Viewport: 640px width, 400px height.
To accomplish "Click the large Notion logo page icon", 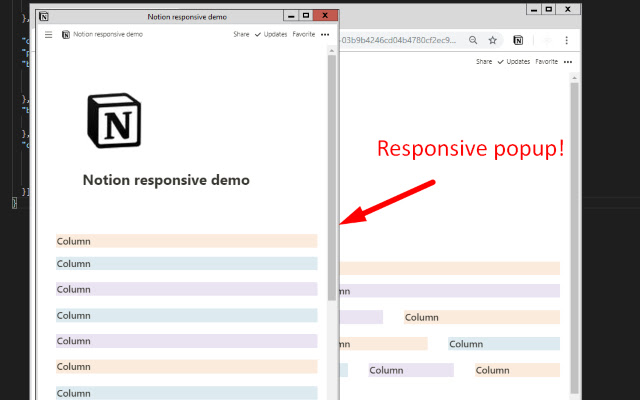I will 114,120.
